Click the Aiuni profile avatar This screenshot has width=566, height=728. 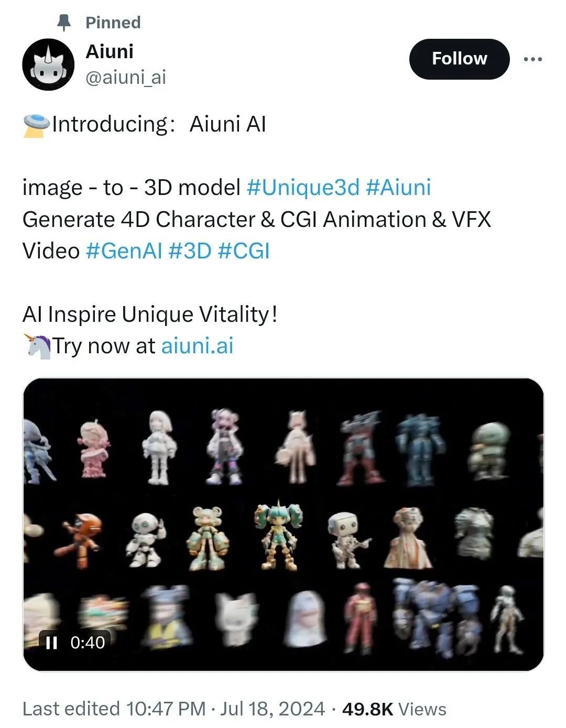click(48, 64)
